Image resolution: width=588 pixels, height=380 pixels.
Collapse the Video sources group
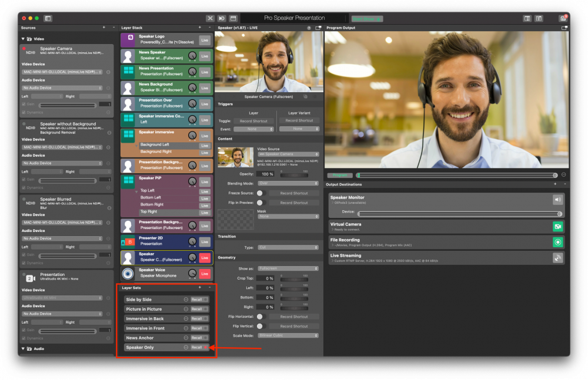click(23, 39)
